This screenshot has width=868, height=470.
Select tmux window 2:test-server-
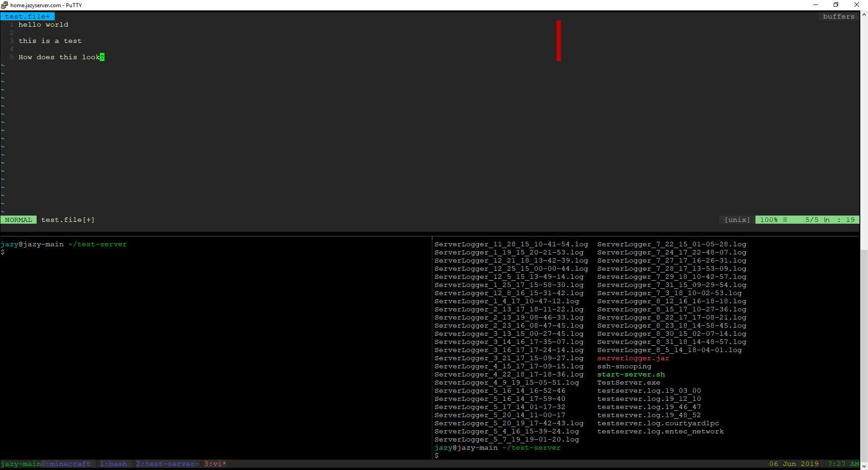click(x=167, y=464)
